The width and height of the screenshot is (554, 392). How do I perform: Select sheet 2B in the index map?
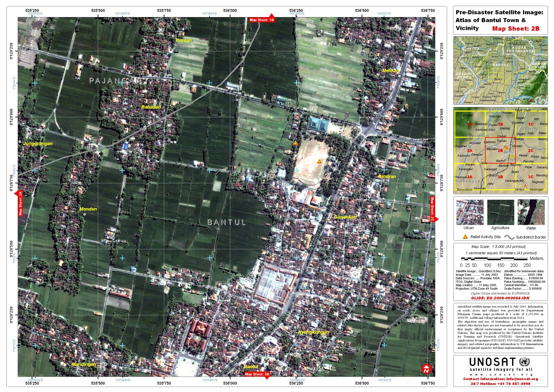[x=500, y=150]
